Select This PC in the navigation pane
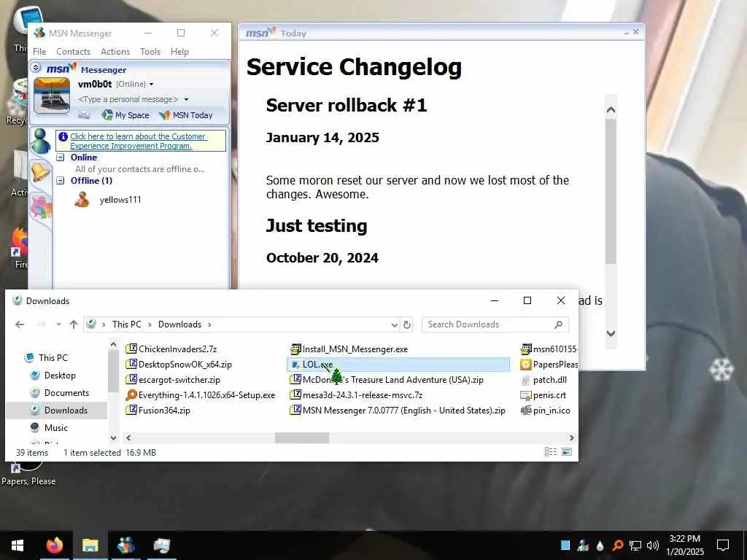Viewport: 747px width, 560px height. pos(53,357)
